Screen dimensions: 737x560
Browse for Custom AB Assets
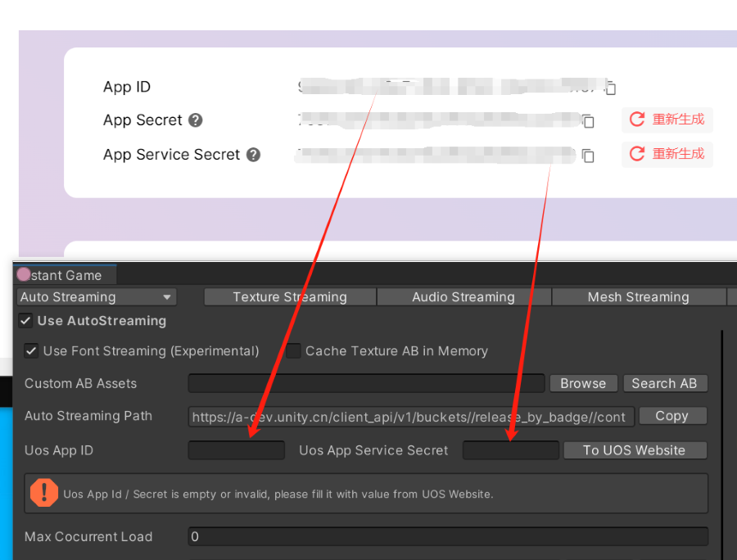[583, 383]
